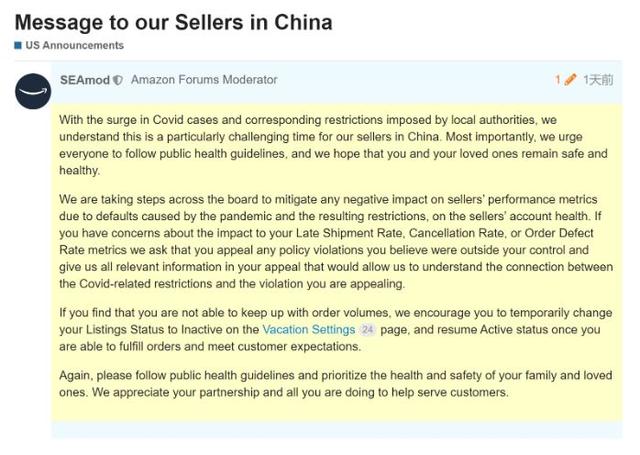
Task: Click the edit count number 1
Action: click(558, 80)
